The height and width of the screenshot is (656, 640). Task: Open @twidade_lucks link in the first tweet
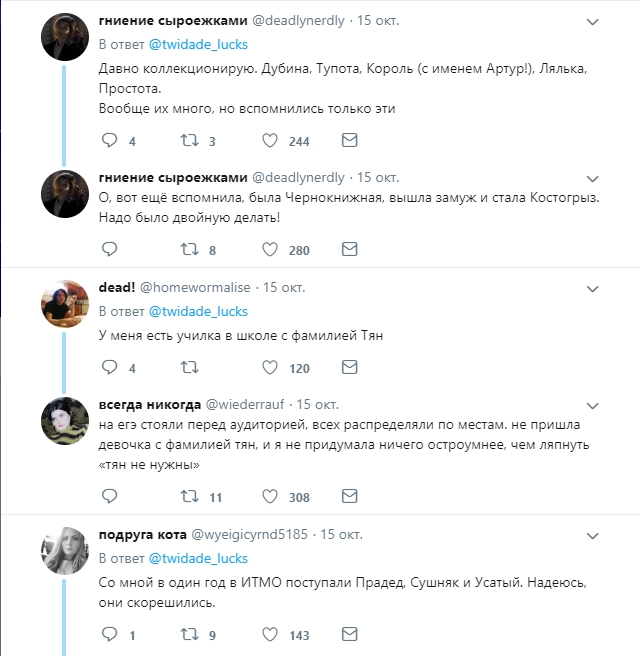click(198, 44)
